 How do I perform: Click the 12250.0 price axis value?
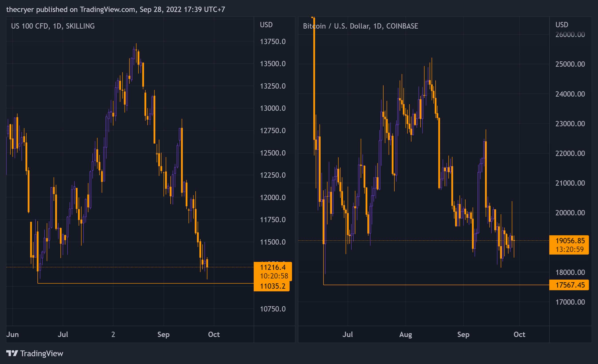[273, 175]
